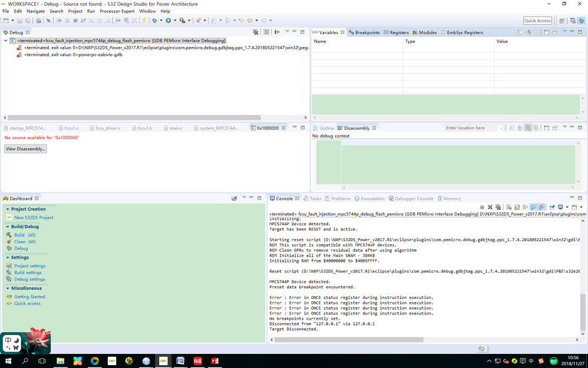The width and height of the screenshot is (588, 368).
Task: Select the Debug perspective icon
Action: click(582, 21)
